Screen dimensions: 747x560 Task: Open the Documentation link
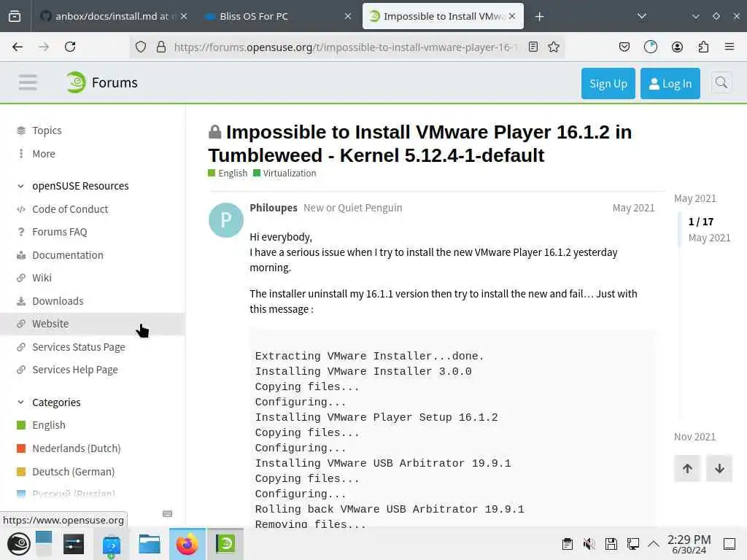point(68,255)
